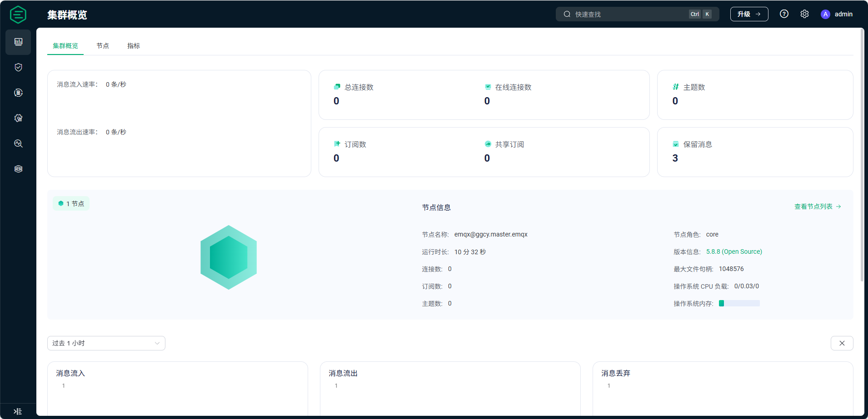
Task: Open the 查看节点列表 link
Action: pyautogui.click(x=818, y=207)
